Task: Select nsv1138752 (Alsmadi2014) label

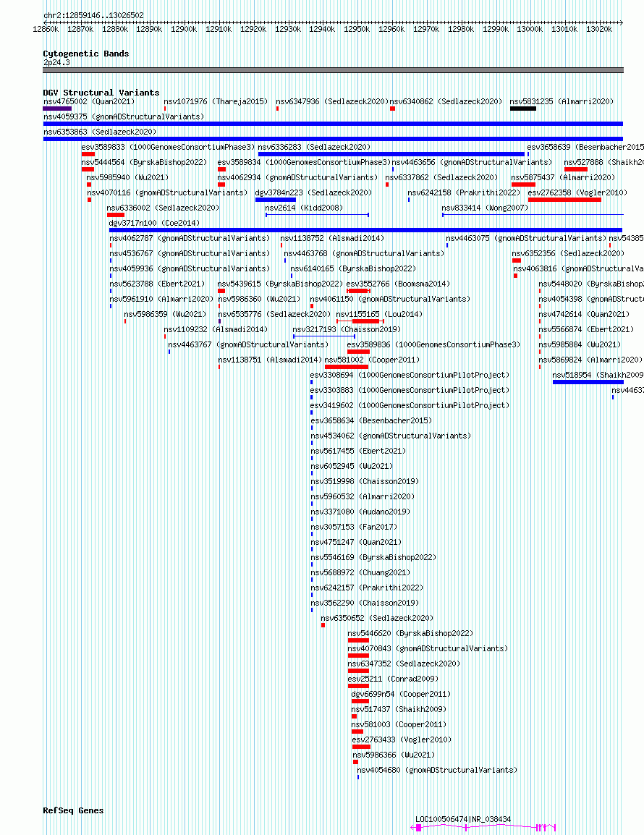Action: point(332,238)
